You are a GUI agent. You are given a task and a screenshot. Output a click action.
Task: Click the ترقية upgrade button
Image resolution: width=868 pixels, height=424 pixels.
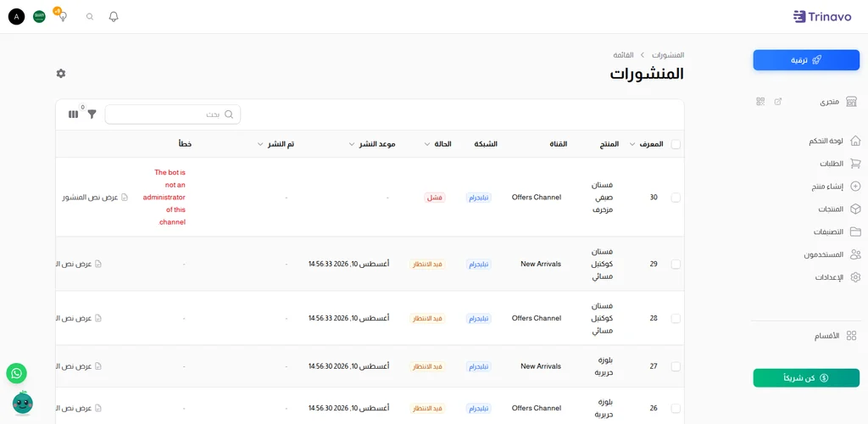(x=806, y=59)
